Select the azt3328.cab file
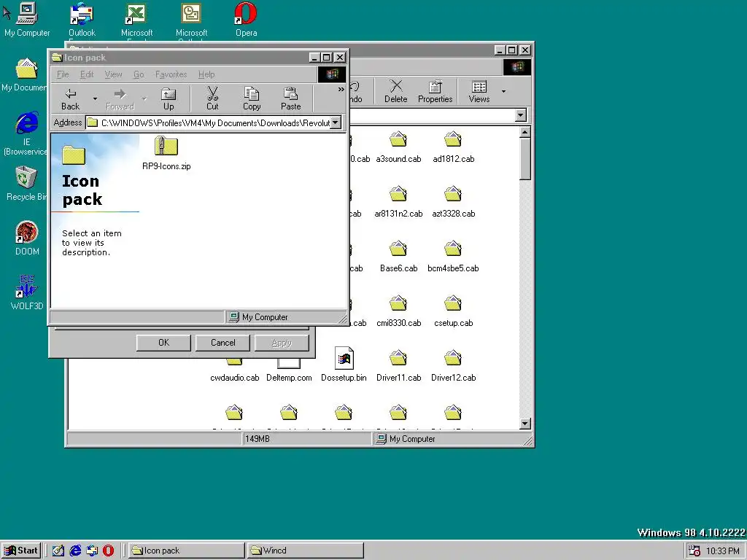This screenshot has height=560, width=747. 453,203
